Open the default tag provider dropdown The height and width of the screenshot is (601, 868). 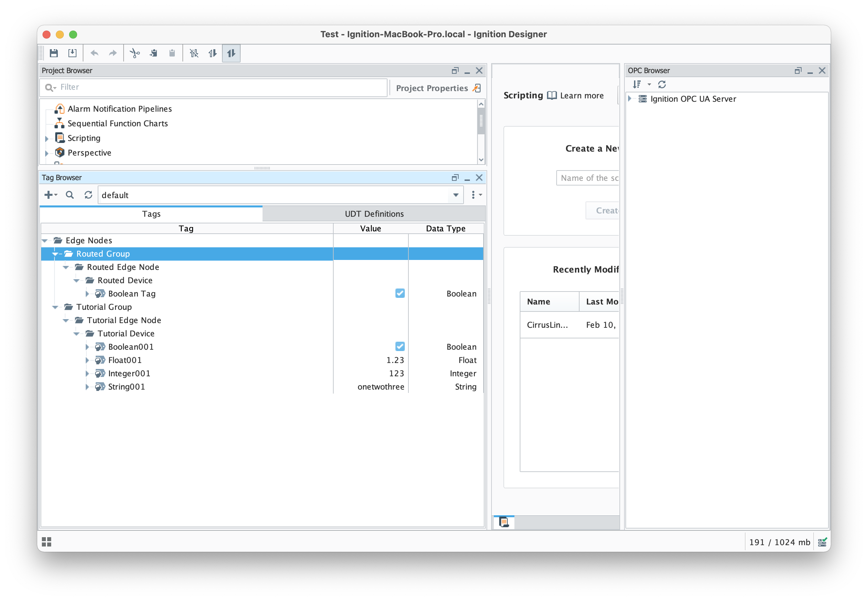(456, 195)
